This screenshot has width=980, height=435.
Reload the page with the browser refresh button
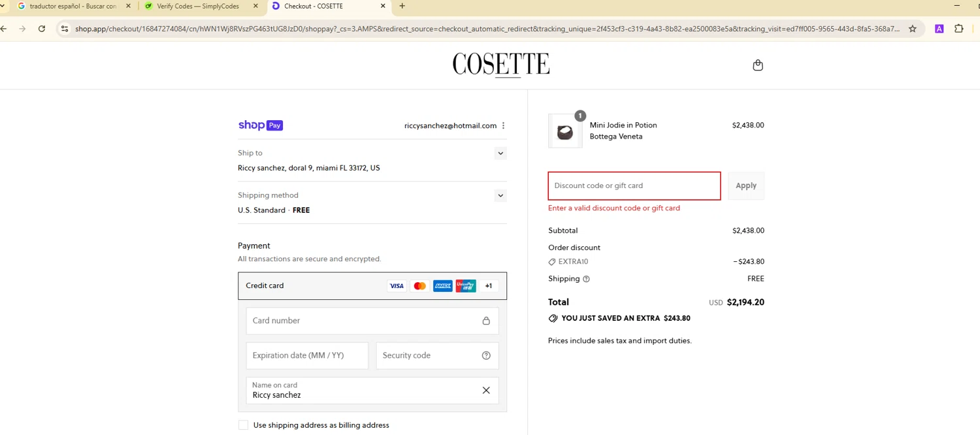42,29
